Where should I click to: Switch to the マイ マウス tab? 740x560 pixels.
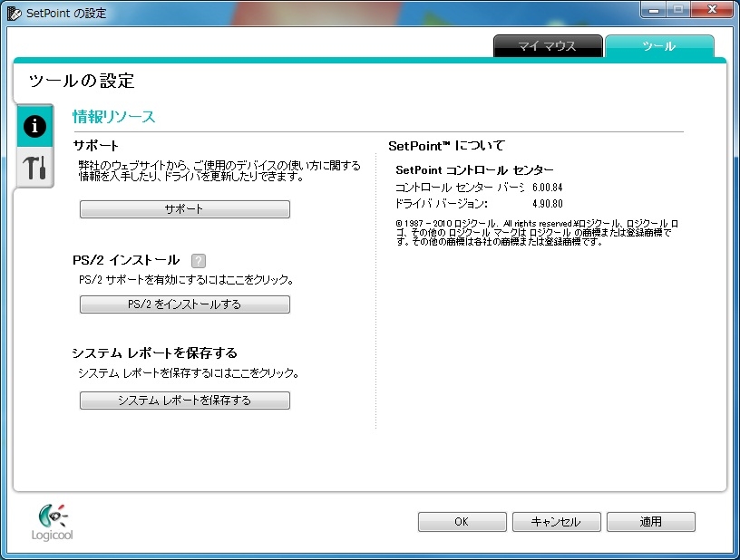(548, 46)
